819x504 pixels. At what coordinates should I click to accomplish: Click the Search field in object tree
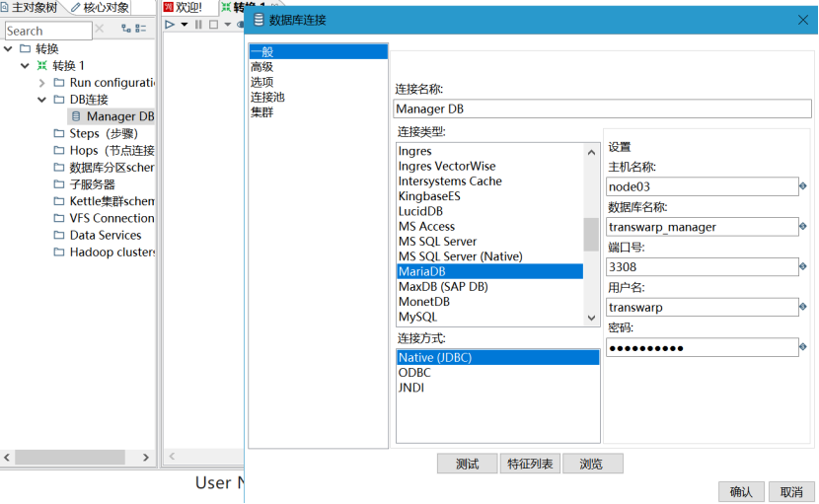point(48,31)
